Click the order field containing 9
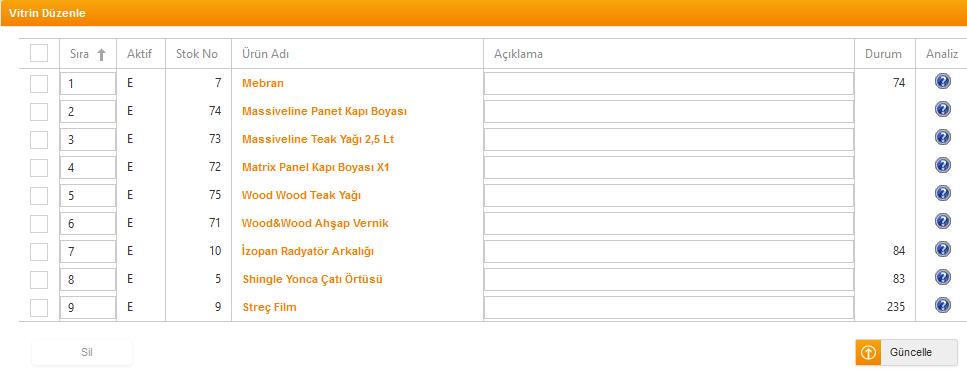The width and height of the screenshot is (967, 381). point(88,307)
